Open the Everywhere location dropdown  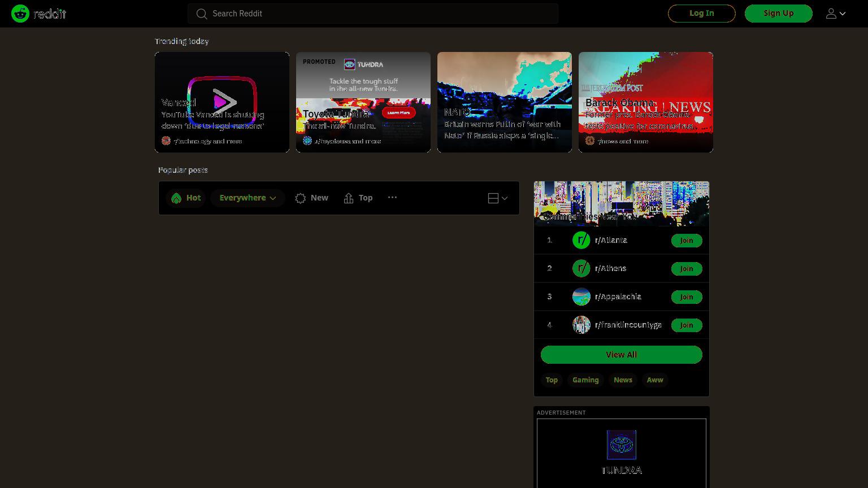[x=248, y=198]
